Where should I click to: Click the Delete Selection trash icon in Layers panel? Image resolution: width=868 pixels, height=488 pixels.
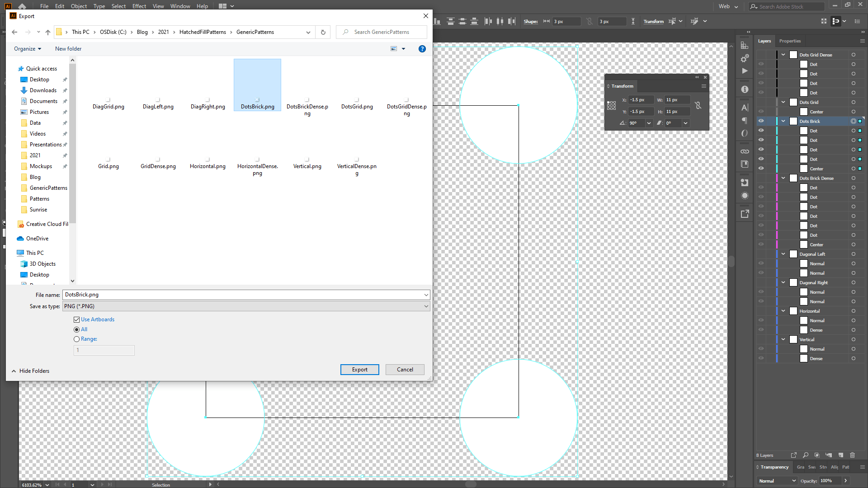(852, 455)
